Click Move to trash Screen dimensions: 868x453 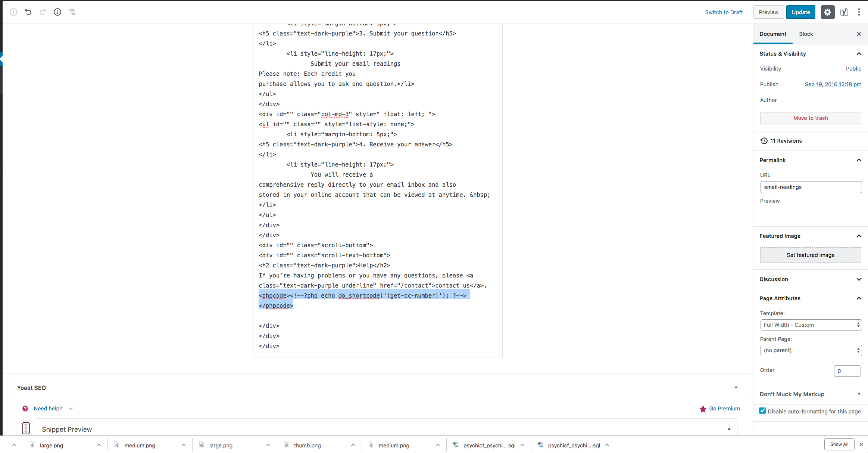(811, 118)
